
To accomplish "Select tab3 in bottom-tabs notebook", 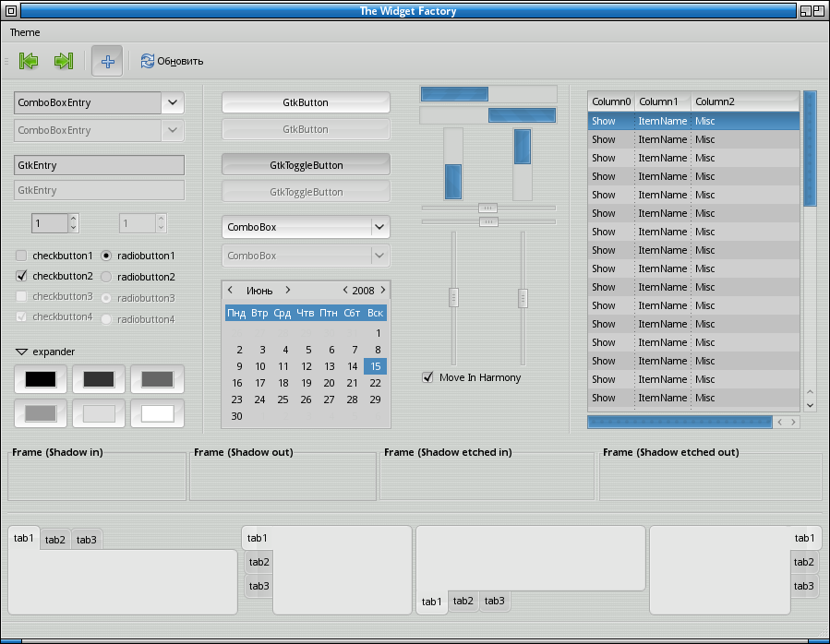I will [x=495, y=601].
